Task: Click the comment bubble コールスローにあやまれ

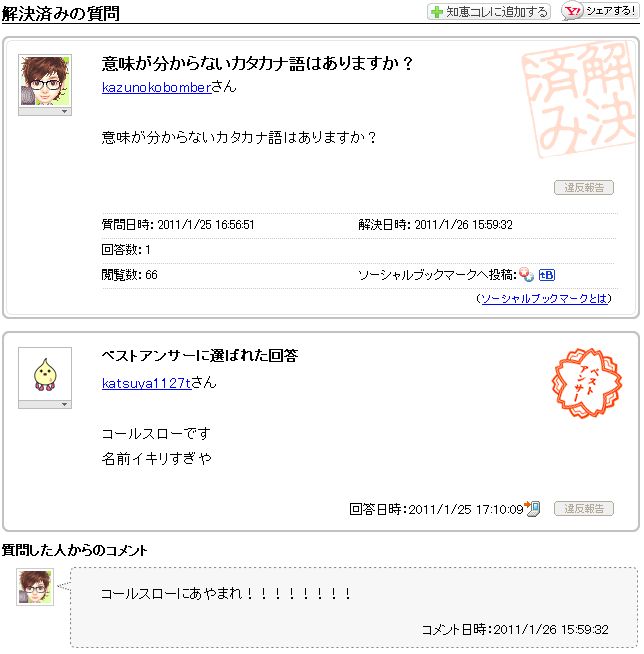Action: (354, 607)
